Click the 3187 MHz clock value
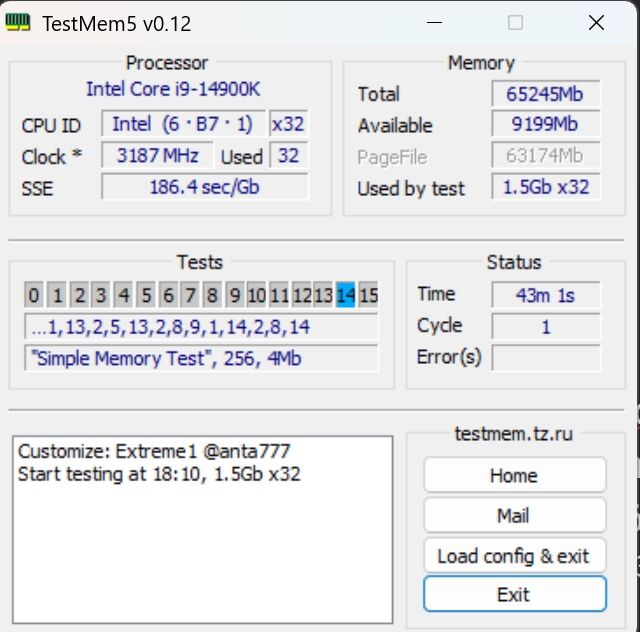Screen dimensions: 640x632 (x=157, y=155)
